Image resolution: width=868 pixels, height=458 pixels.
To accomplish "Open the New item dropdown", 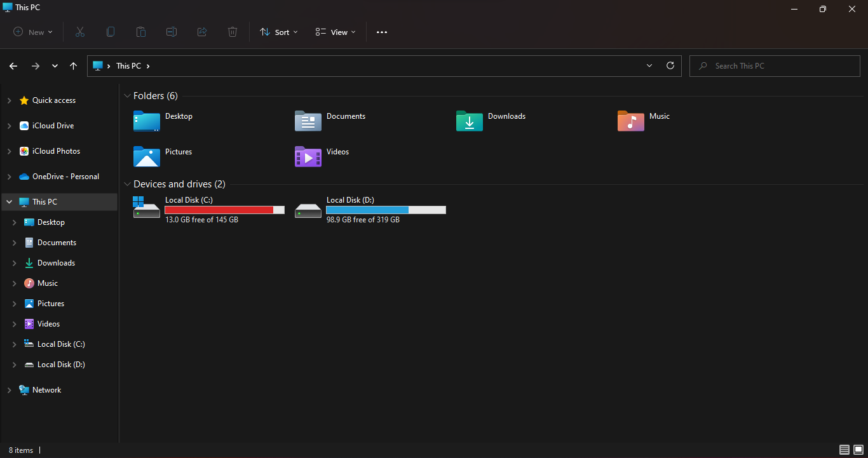I will (33, 32).
